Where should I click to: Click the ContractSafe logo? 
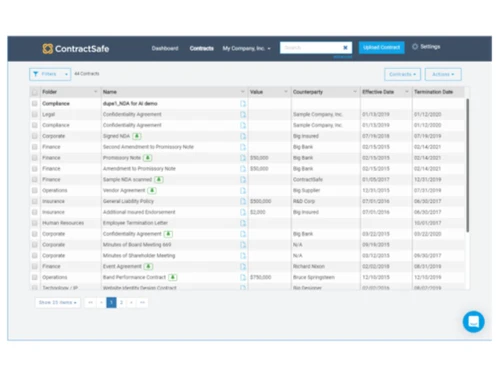pos(76,49)
